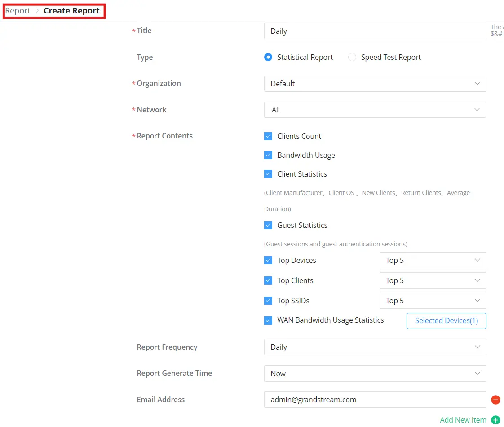Open the Report Frequency dropdown
The image size is (504, 427).
[x=375, y=347]
